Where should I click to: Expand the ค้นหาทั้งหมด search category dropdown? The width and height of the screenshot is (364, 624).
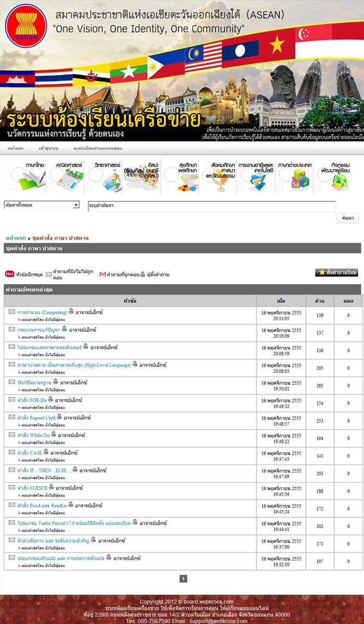pyautogui.click(x=42, y=205)
